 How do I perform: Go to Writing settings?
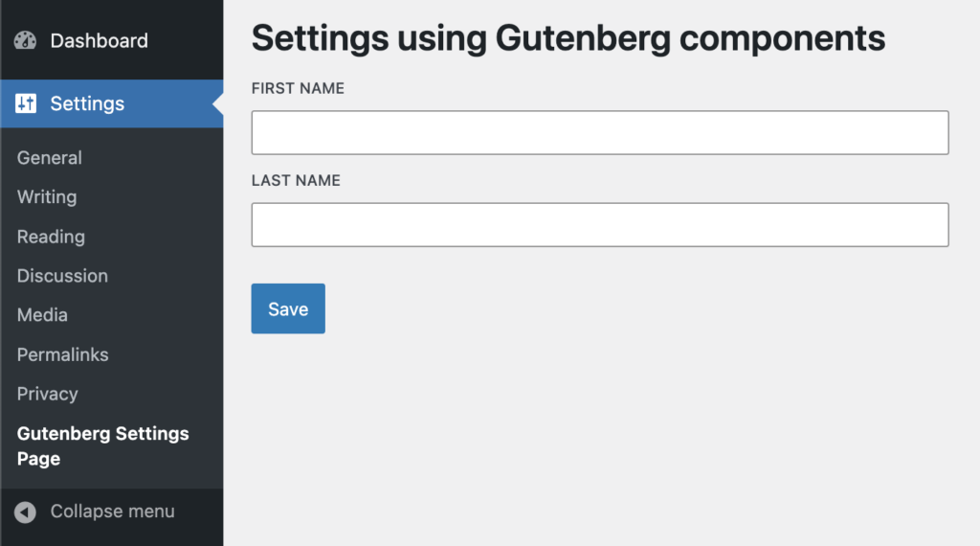47,197
